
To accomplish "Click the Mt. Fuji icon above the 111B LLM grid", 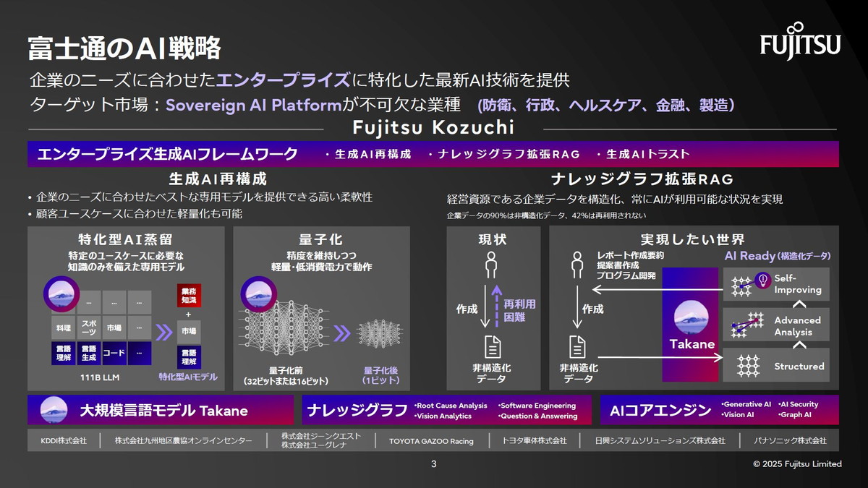I will point(61,294).
